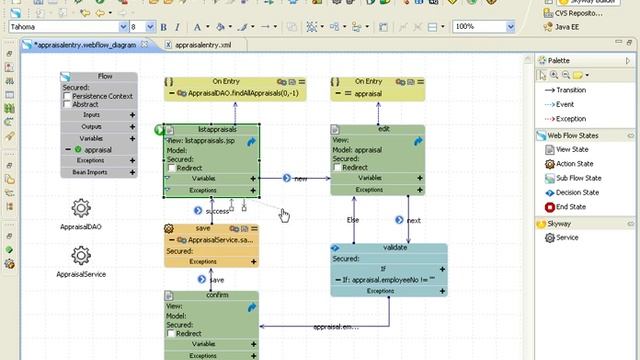The image size is (640, 360).
Task: Select the AppraisalService gear icon
Action: click(81, 256)
